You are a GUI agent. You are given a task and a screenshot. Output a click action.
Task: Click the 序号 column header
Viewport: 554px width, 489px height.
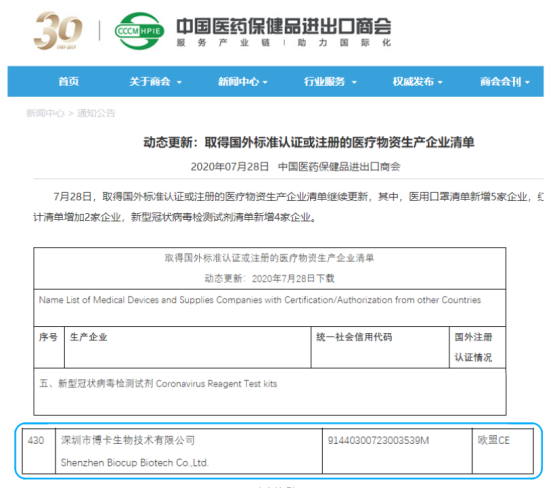(x=48, y=337)
